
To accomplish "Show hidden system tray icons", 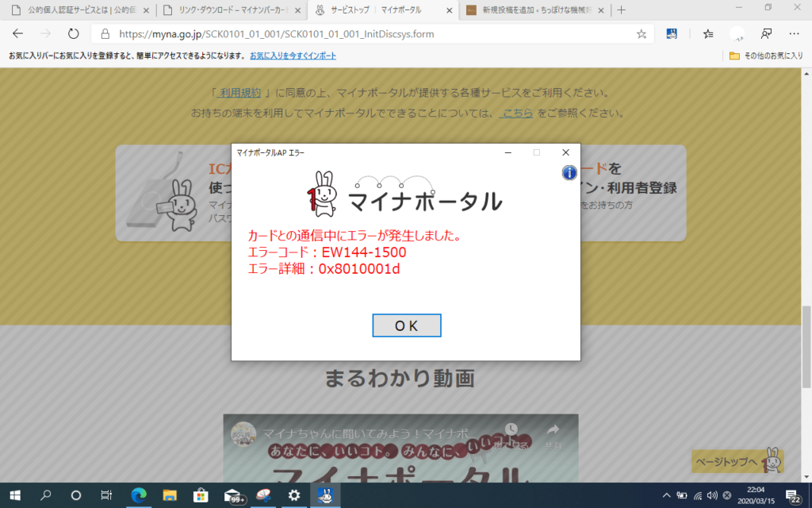I will tap(666, 495).
